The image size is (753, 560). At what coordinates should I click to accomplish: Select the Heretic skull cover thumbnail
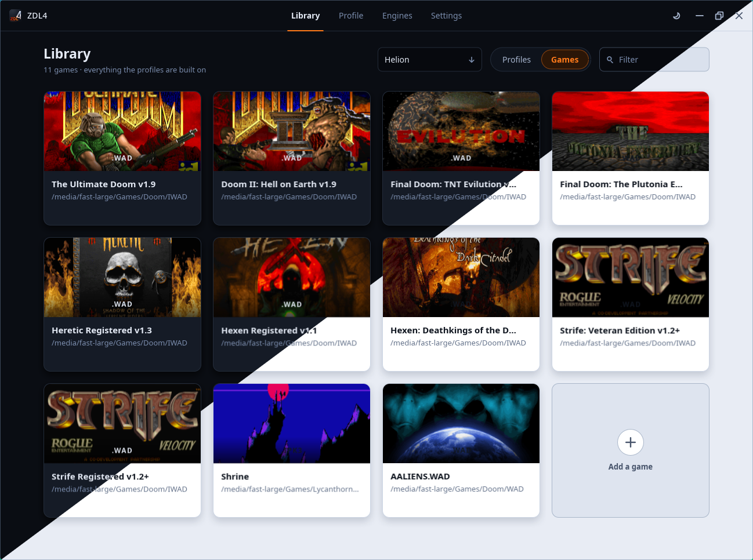(x=122, y=277)
